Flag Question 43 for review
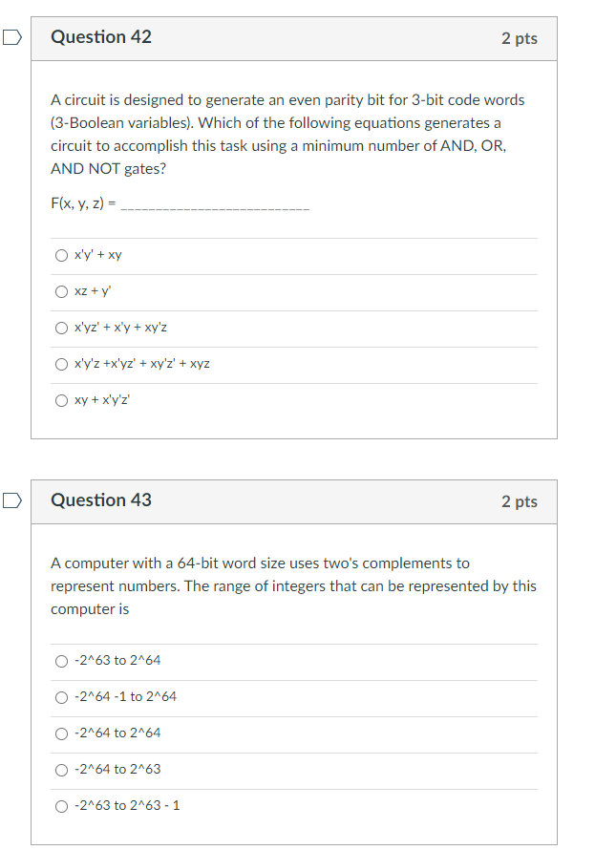Image resolution: width=616 pixels, height=850 pixels. [x=11, y=500]
